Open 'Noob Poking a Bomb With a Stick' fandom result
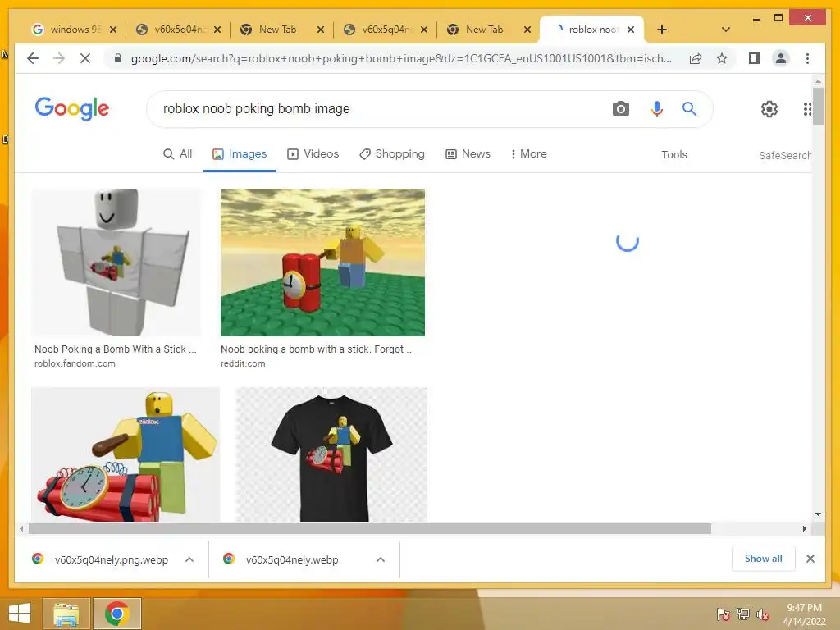This screenshot has width=840, height=630. pos(115,349)
